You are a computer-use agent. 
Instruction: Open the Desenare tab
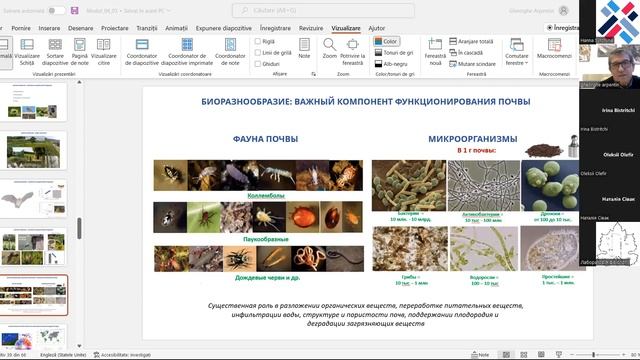[80, 28]
